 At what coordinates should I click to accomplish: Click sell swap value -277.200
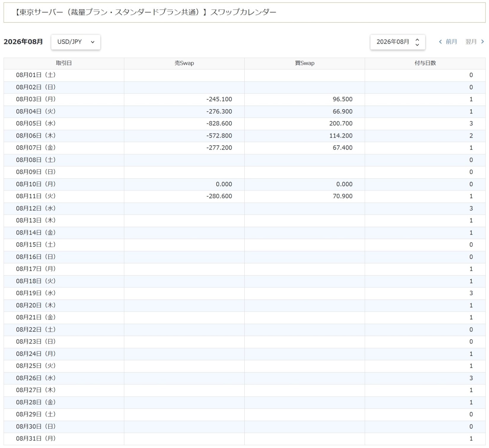[x=219, y=148]
